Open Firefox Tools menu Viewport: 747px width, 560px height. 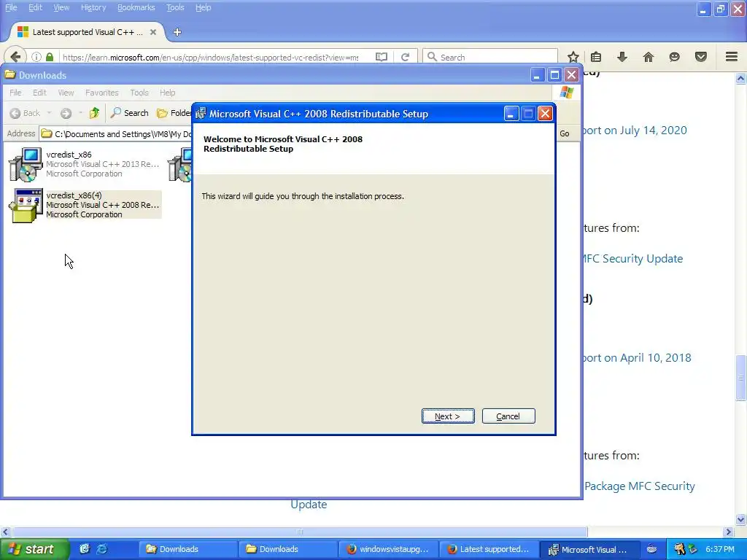click(175, 7)
